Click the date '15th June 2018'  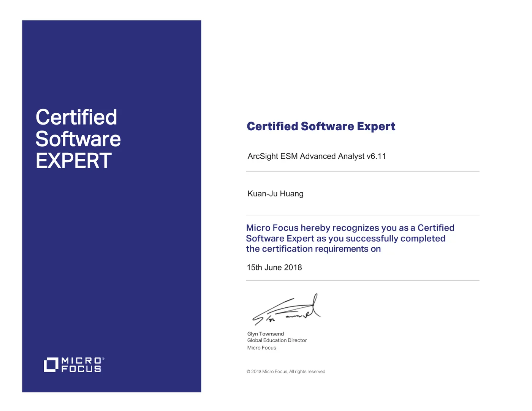point(274,267)
